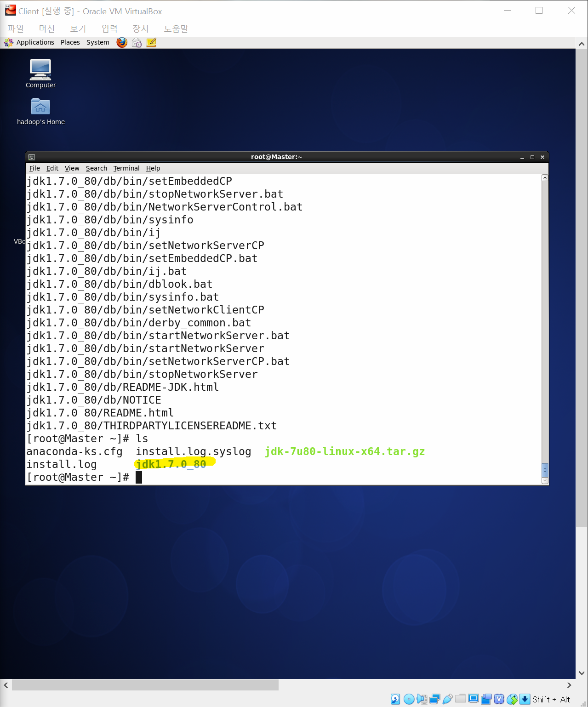Open terminal Edit menu
The height and width of the screenshot is (707, 588).
pyautogui.click(x=52, y=168)
